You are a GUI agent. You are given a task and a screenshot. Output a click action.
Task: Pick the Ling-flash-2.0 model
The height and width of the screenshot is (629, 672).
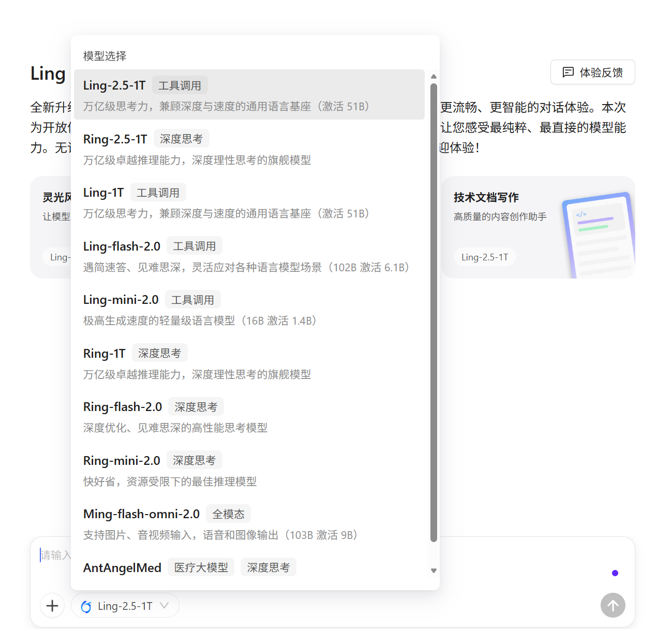(x=249, y=256)
